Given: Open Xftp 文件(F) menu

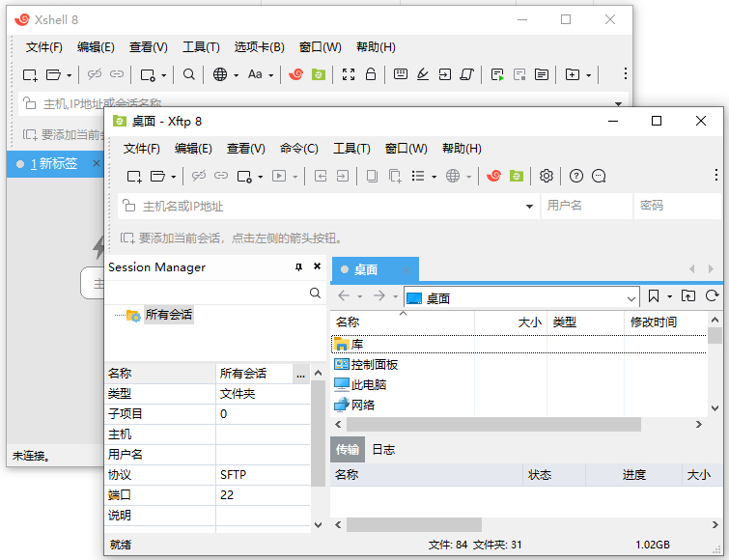Looking at the screenshot, I should (x=141, y=149).
